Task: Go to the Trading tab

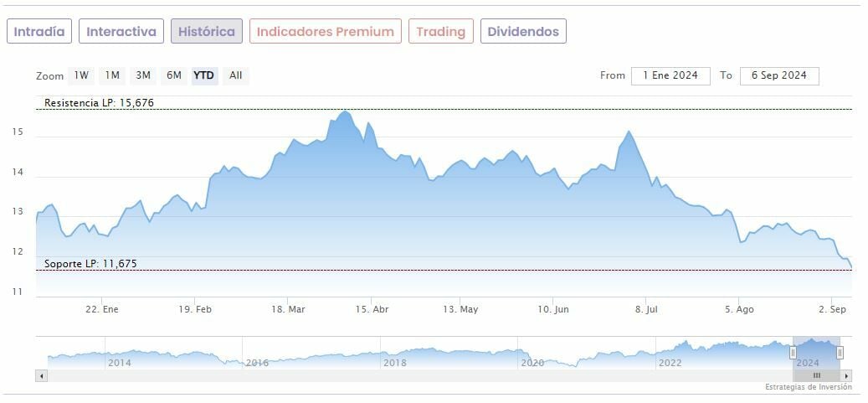Action: [x=440, y=32]
